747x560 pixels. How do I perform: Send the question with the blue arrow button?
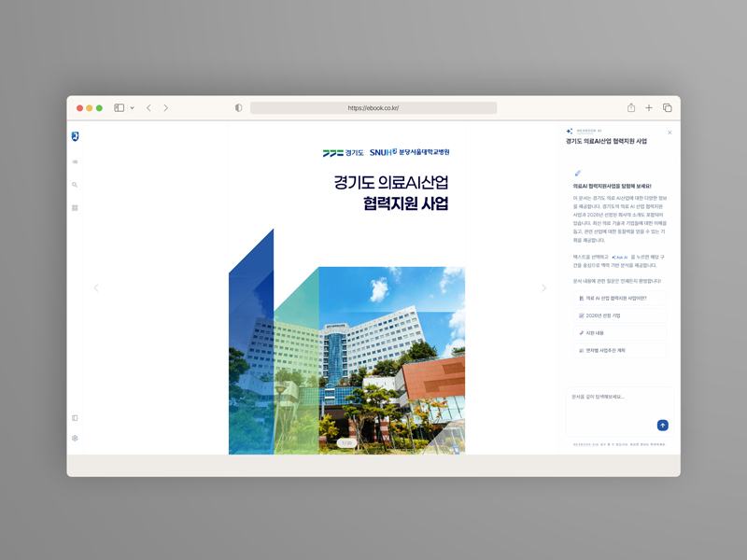tap(663, 426)
